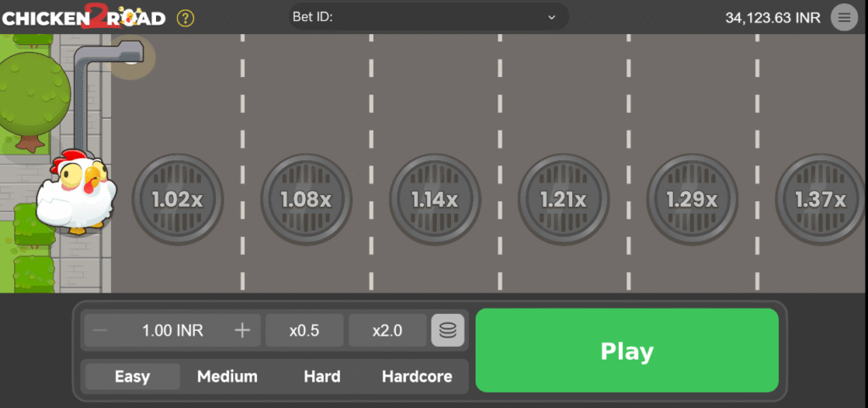Open the hamburger menu beside the balance
The height and width of the screenshot is (408, 868).
843,17
